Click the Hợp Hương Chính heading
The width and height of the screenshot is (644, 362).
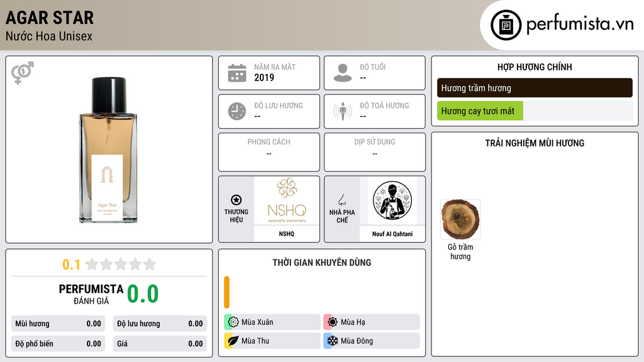pos(535,67)
